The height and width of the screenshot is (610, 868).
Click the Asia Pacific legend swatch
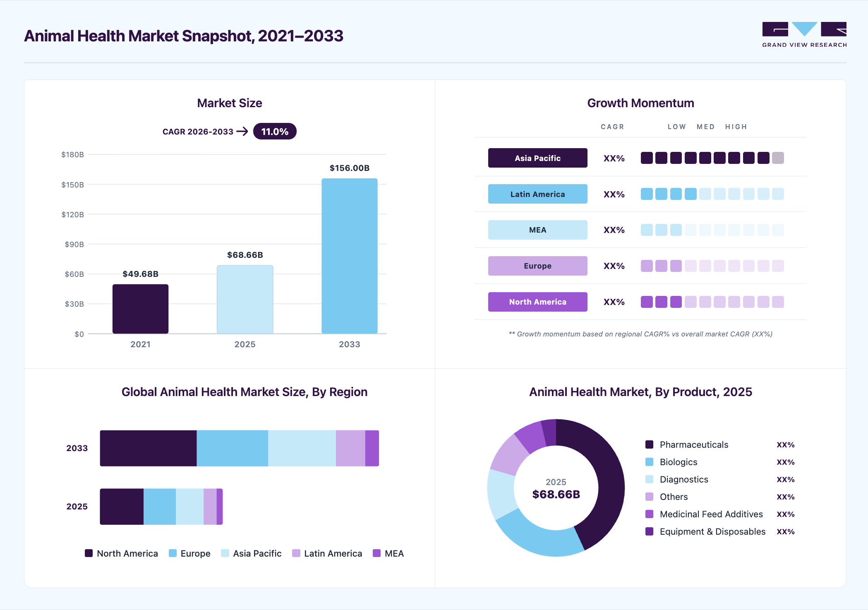pyautogui.click(x=225, y=553)
